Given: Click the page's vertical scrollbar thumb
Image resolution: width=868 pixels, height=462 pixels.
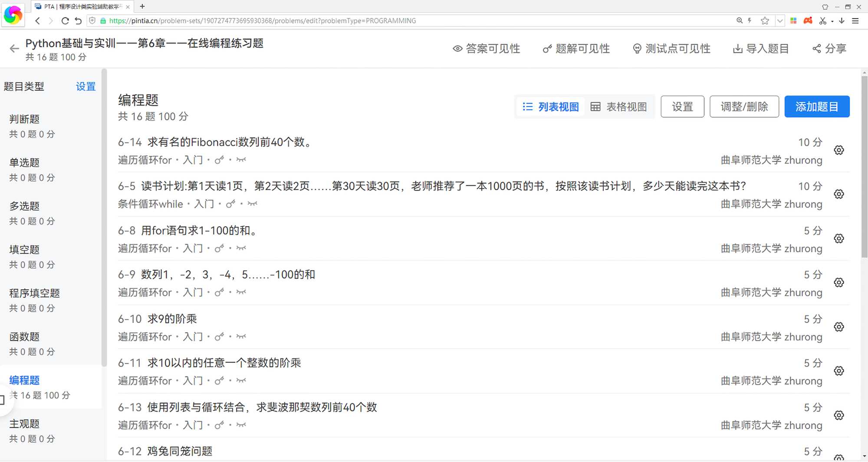Looking at the screenshot, I should click(864, 165).
